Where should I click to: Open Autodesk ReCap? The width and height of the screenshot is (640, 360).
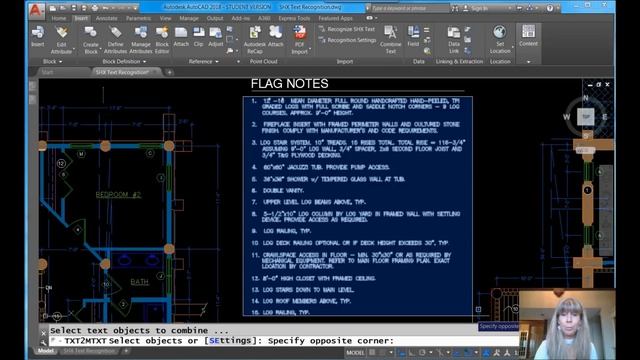click(255, 40)
